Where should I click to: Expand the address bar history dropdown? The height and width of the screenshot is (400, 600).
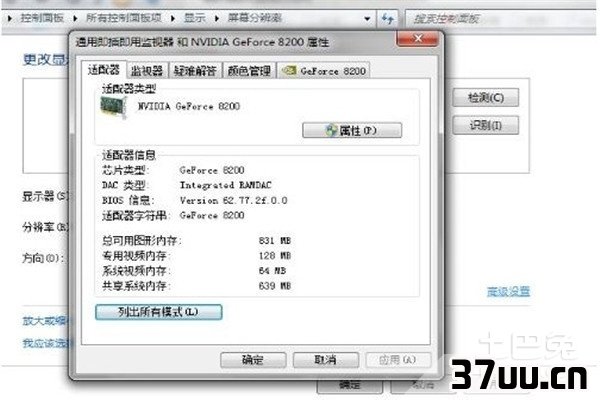point(367,18)
